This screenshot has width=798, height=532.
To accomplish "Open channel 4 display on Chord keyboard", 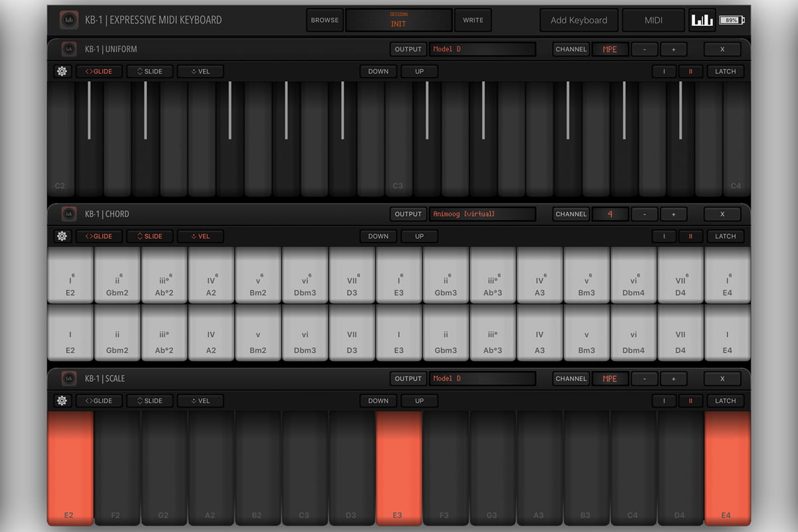I will pos(610,214).
